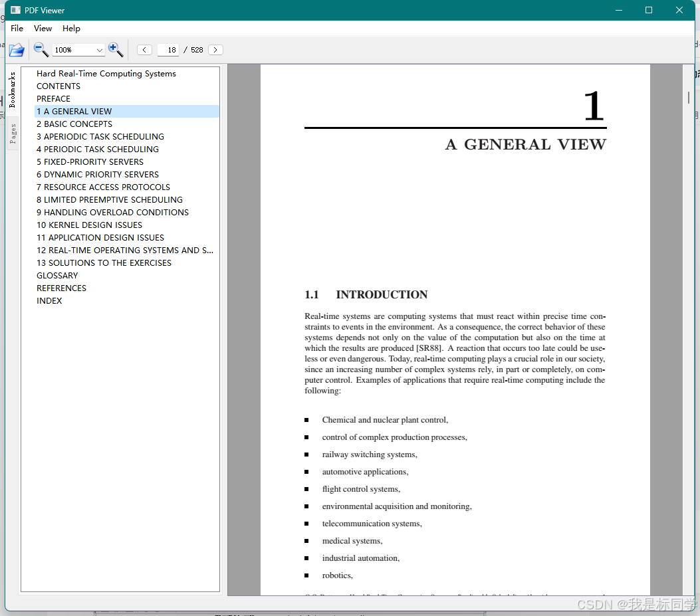
Task: Select bookmark 2 BASIC CONCEPTS
Action: [x=74, y=124]
